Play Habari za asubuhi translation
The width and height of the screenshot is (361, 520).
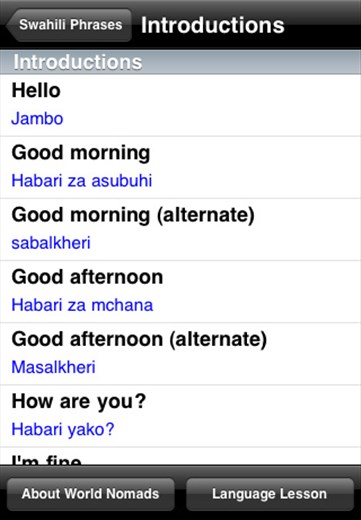[x=82, y=181]
